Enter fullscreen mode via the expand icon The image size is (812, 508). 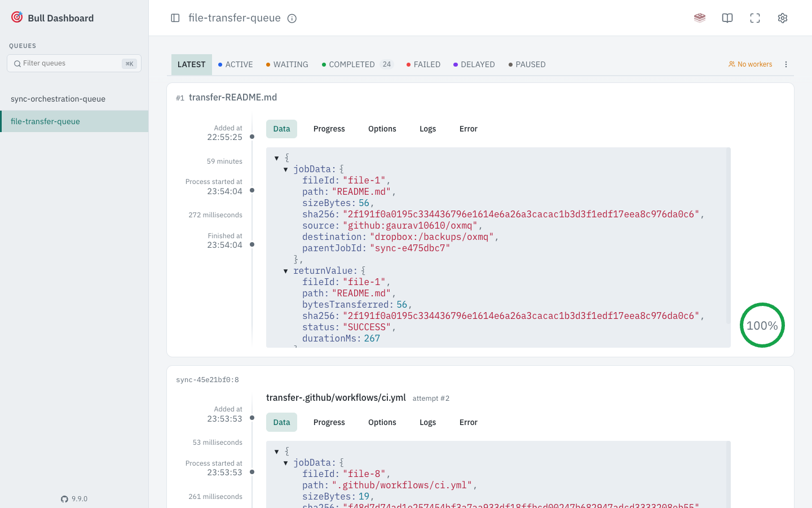[x=755, y=18]
